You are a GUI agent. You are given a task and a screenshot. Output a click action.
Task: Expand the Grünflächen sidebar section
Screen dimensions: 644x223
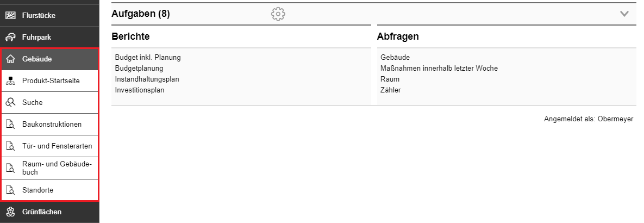pos(49,212)
